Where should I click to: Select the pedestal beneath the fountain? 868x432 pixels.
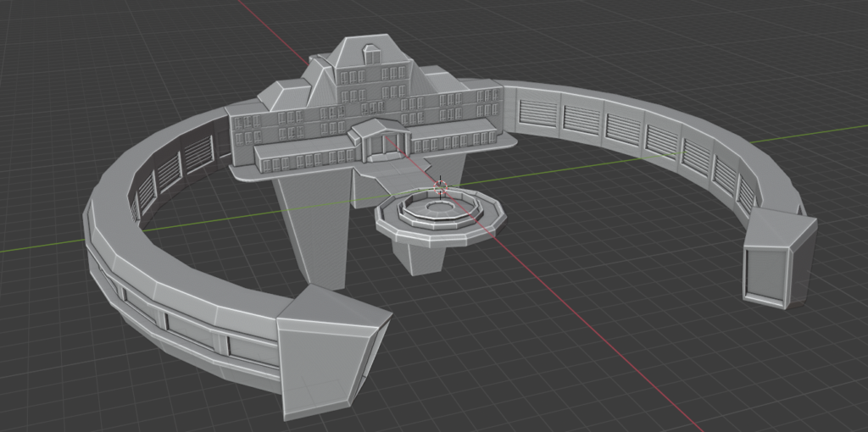pos(419,256)
